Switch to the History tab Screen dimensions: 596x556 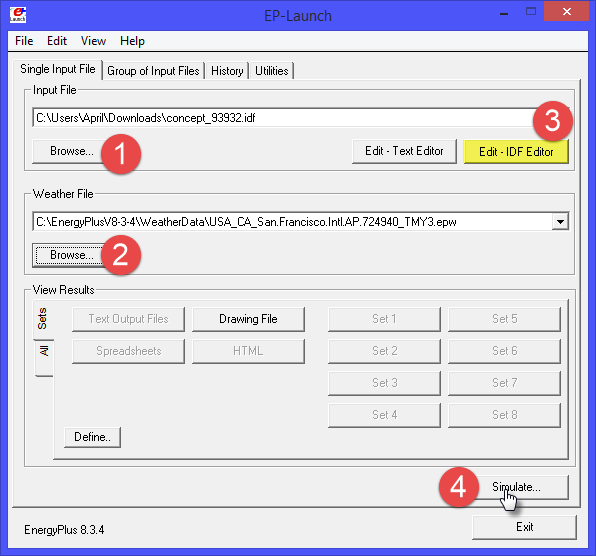click(227, 71)
